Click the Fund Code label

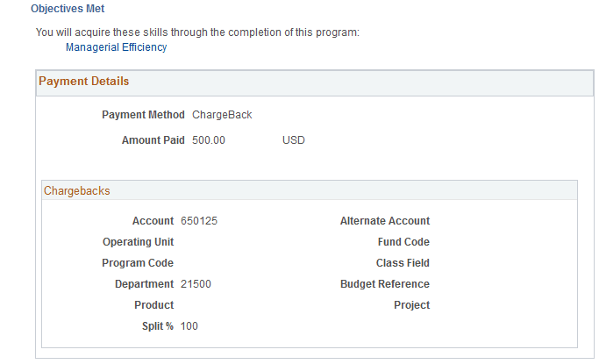(403, 242)
